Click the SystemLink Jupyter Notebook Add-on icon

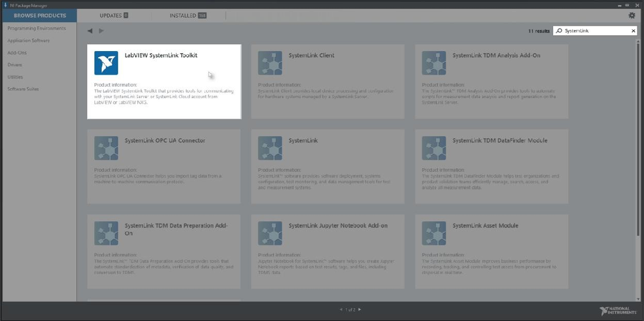click(270, 233)
